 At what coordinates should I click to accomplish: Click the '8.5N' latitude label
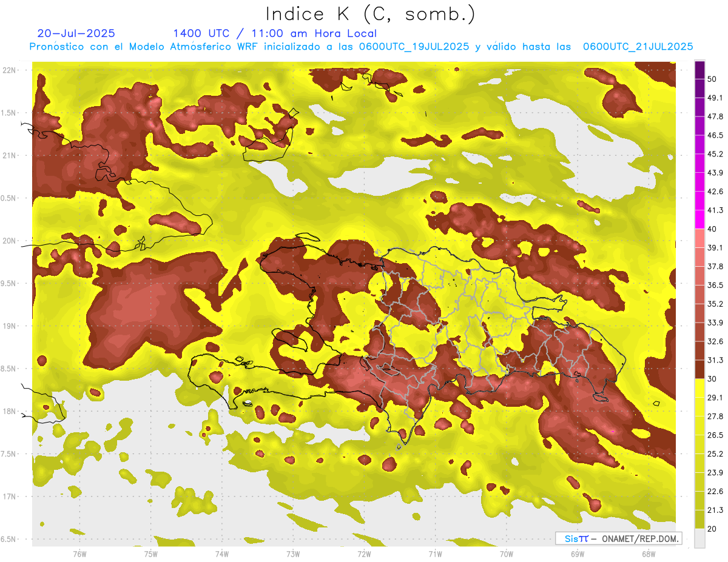(x=9, y=369)
